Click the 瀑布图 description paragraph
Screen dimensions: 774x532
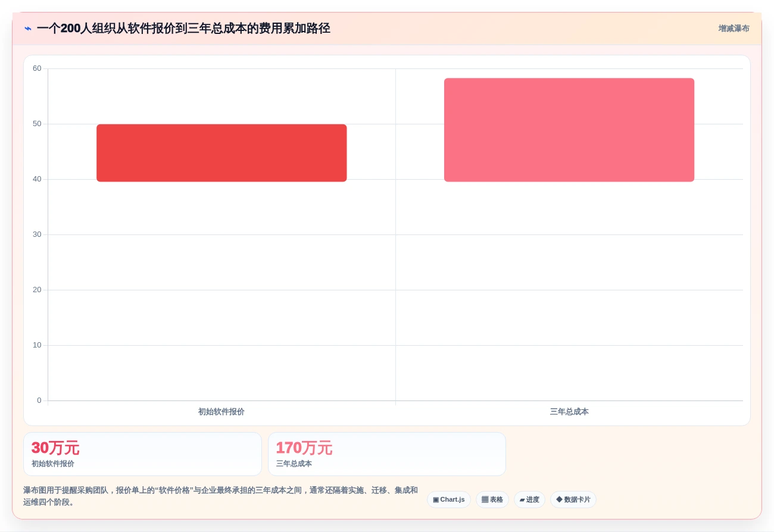click(221, 496)
